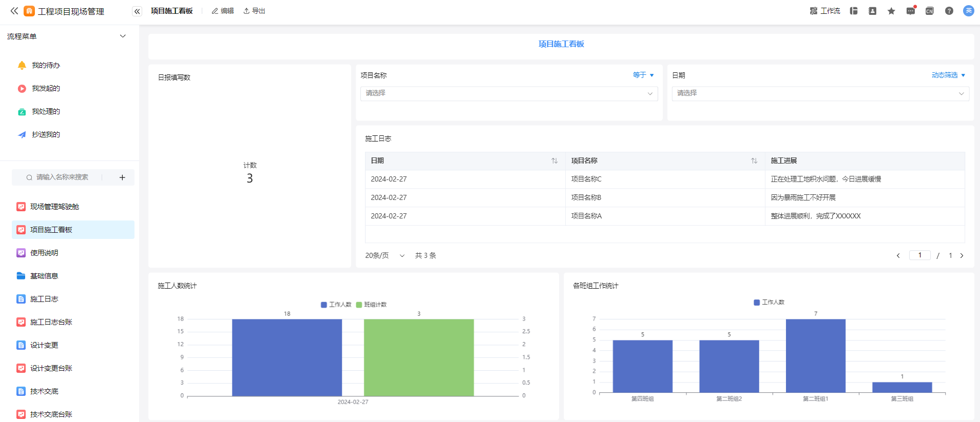The height and width of the screenshot is (422, 980).
Task: Open the 20条/页 page size dropdown
Action: (x=385, y=255)
